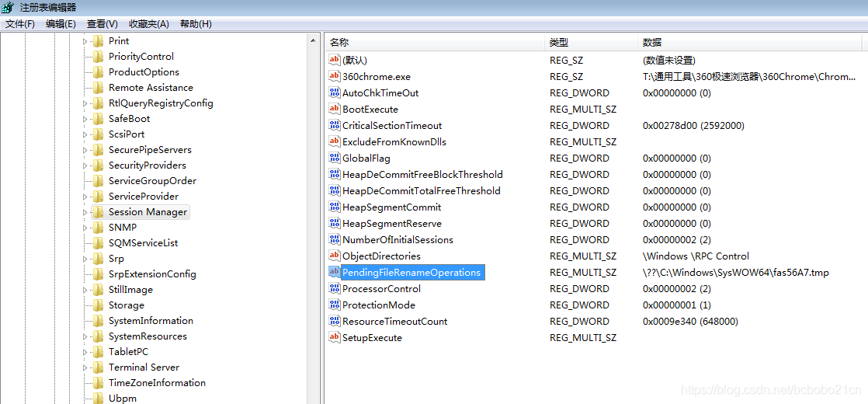Image resolution: width=868 pixels, height=404 pixels.
Task: Select the Storage folder icon
Action: 99,305
